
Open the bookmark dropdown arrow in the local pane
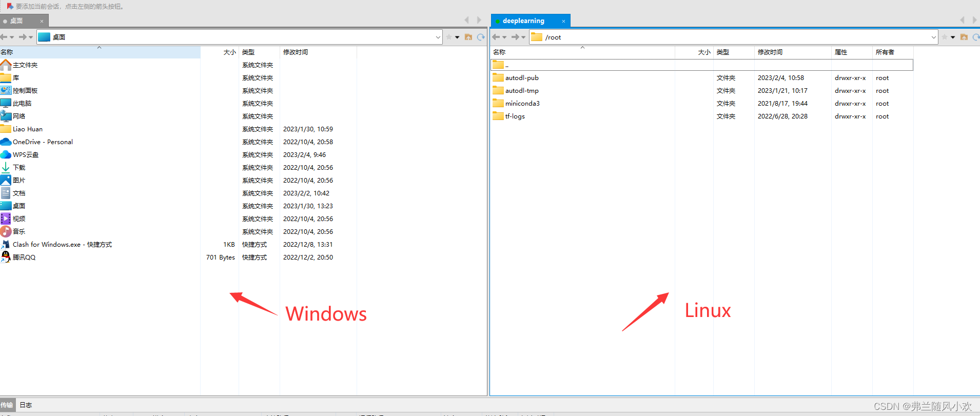pyautogui.click(x=457, y=37)
